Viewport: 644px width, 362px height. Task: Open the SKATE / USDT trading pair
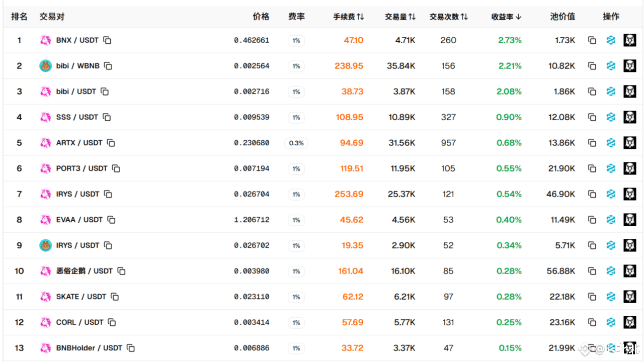pyautogui.click(x=81, y=297)
